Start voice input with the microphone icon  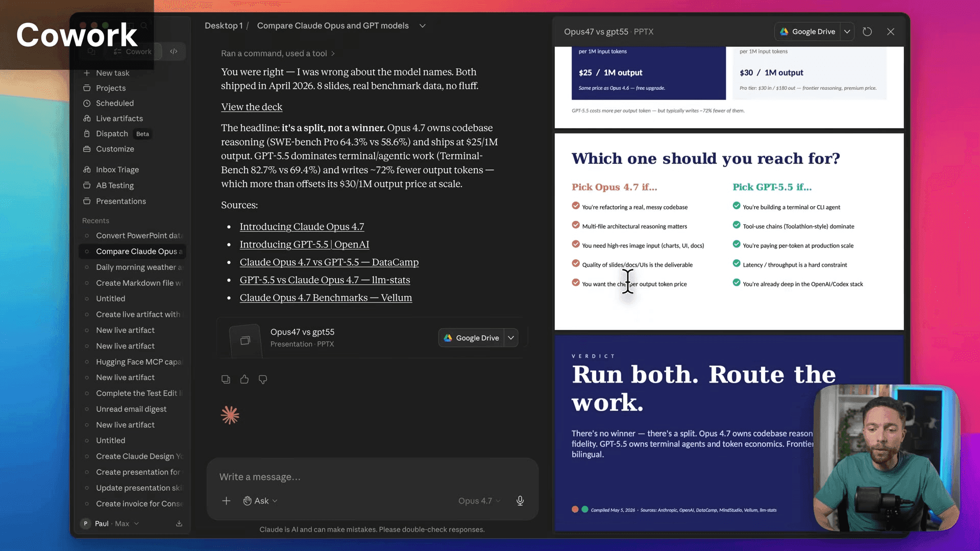pos(520,501)
